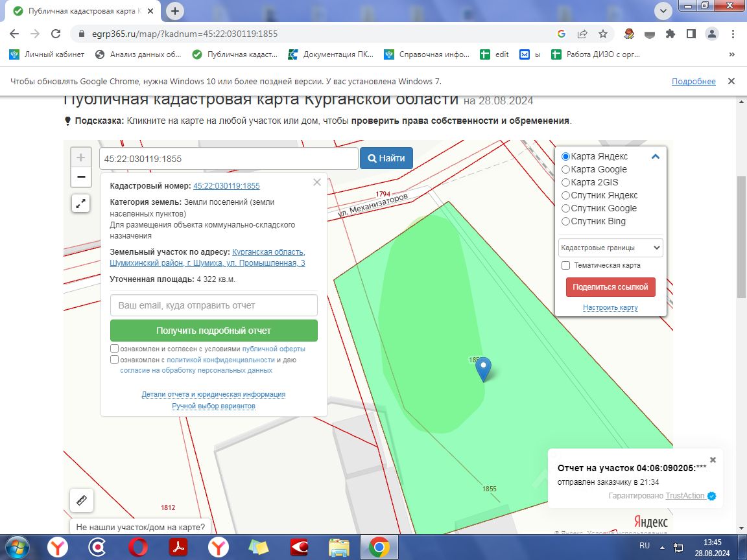Click the blue map pin marker

click(484, 369)
